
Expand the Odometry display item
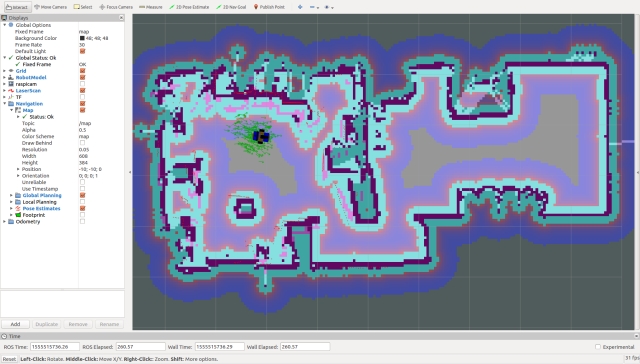click(4, 222)
